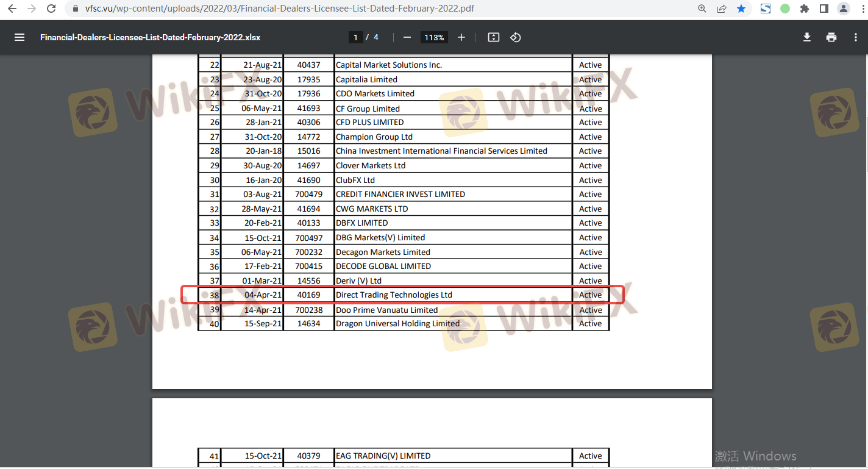Select Direct Trading Technologies Ltd
This screenshot has height=469, width=868.
pos(394,295)
